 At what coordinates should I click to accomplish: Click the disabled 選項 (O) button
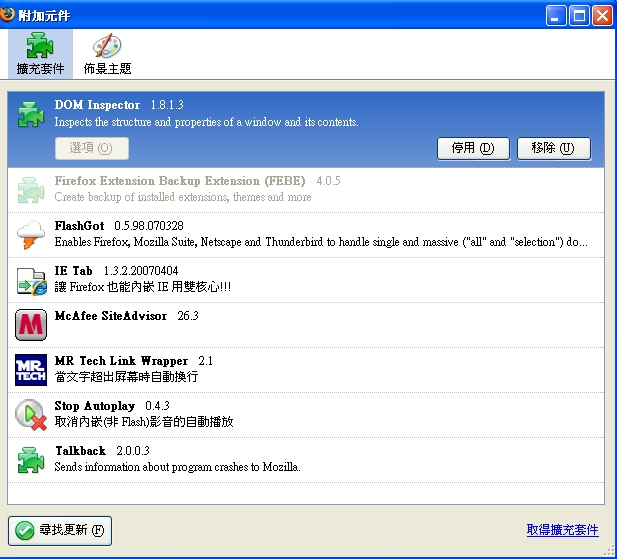92,148
